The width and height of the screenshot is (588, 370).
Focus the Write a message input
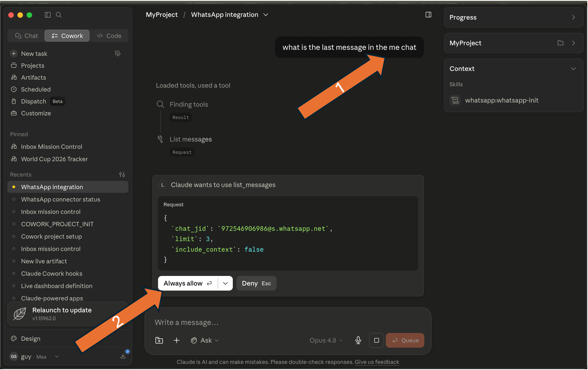pyautogui.click(x=288, y=322)
